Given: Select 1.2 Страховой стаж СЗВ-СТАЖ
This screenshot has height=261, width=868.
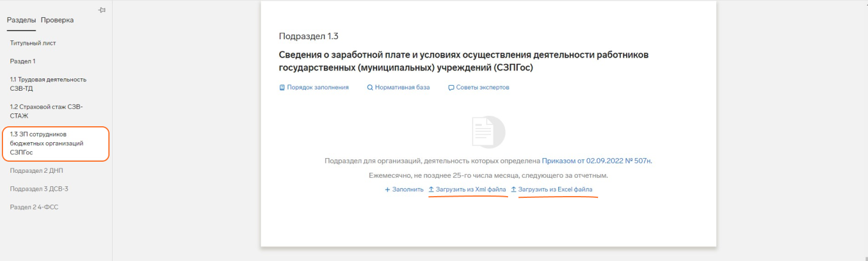Looking at the screenshot, I should coord(46,111).
